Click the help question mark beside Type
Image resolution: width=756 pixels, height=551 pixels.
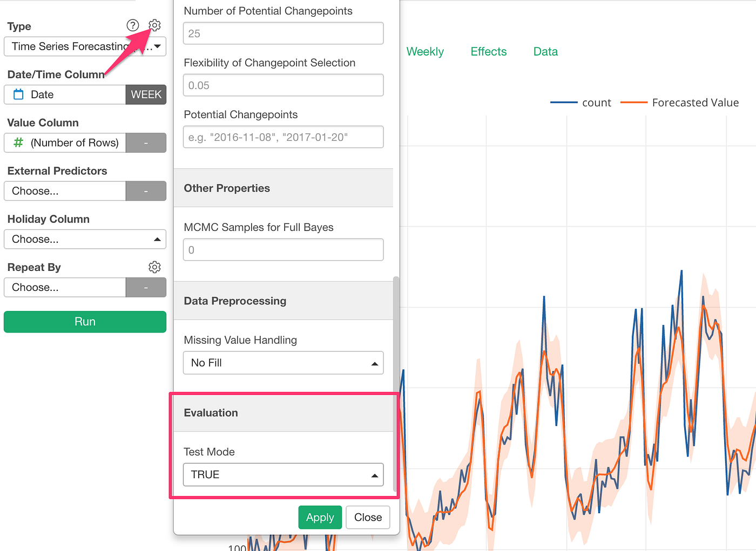[132, 25]
